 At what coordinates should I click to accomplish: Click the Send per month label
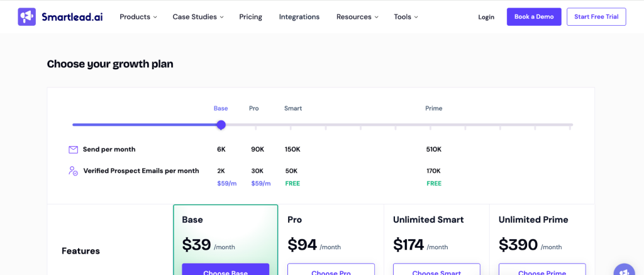109,150
